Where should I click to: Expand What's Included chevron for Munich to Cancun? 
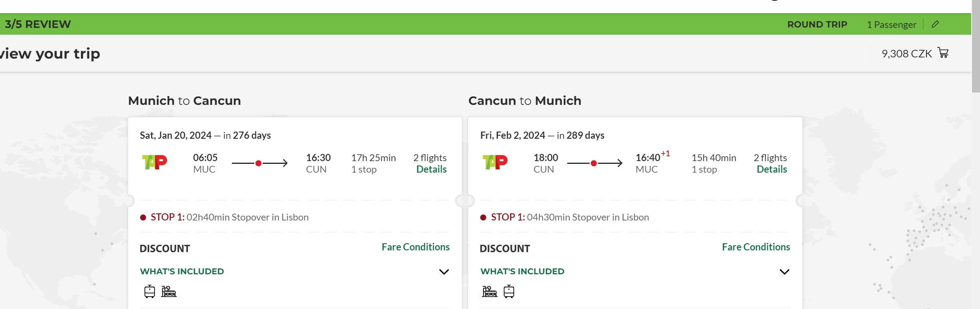pyautogui.click(x=444, y=272)
